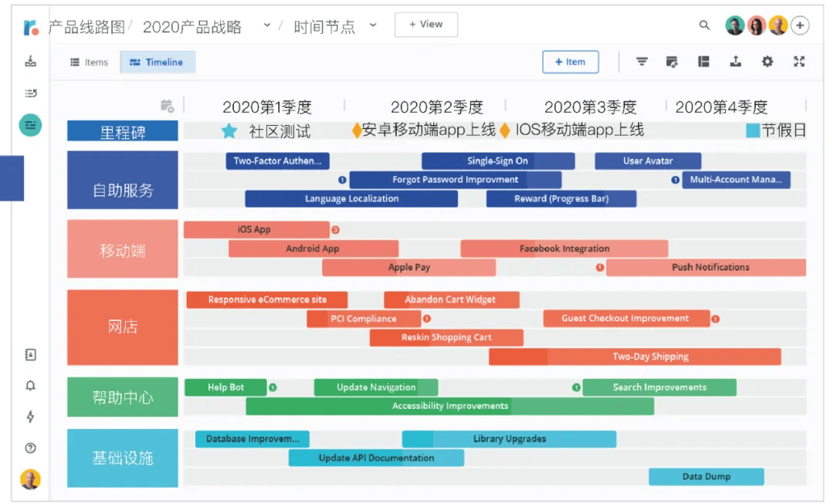Select the 里程碑 row header

pos(122,130)
